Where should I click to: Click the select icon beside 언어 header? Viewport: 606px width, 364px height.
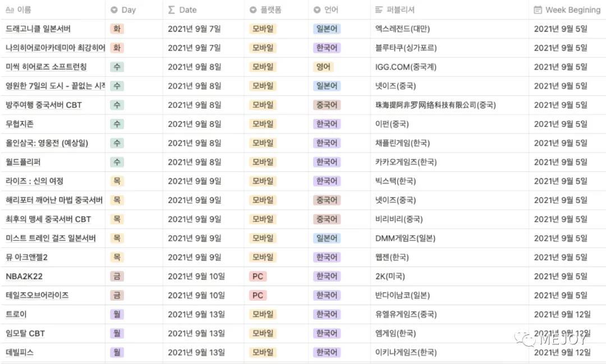tap(317, 10)
